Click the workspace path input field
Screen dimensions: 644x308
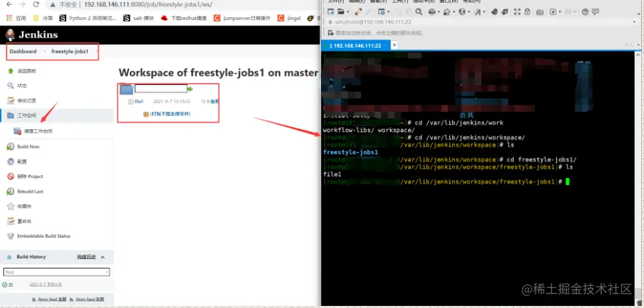(161, 88)
